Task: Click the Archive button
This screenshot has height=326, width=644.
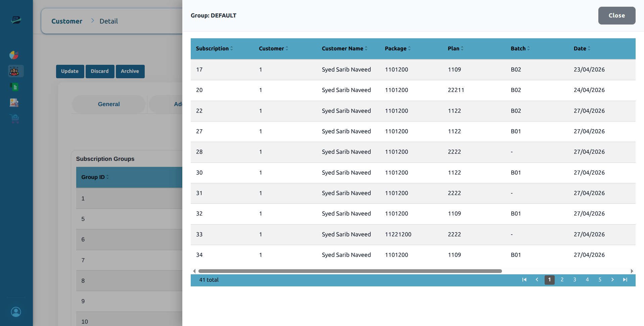Action: pos(130,72)
